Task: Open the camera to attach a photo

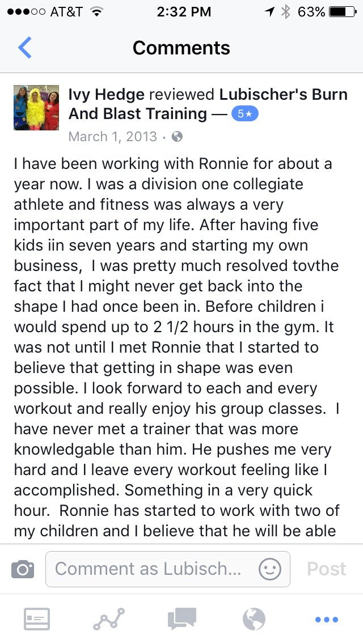Action: (x=23, y=569)
